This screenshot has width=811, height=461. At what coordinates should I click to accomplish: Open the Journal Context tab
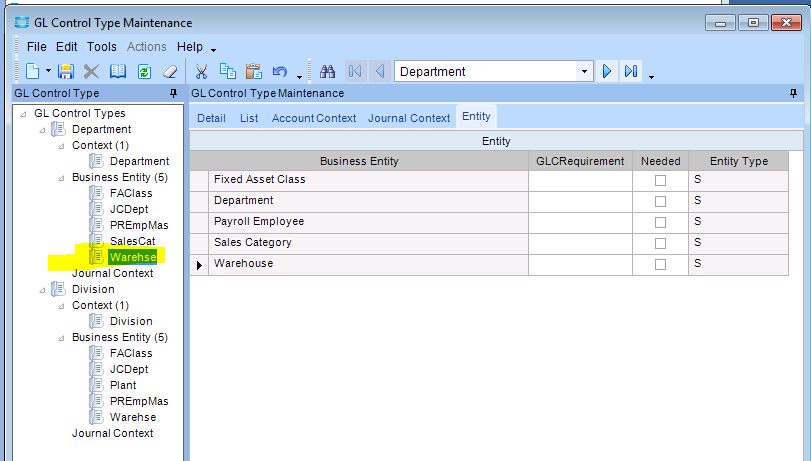(409, 118)
